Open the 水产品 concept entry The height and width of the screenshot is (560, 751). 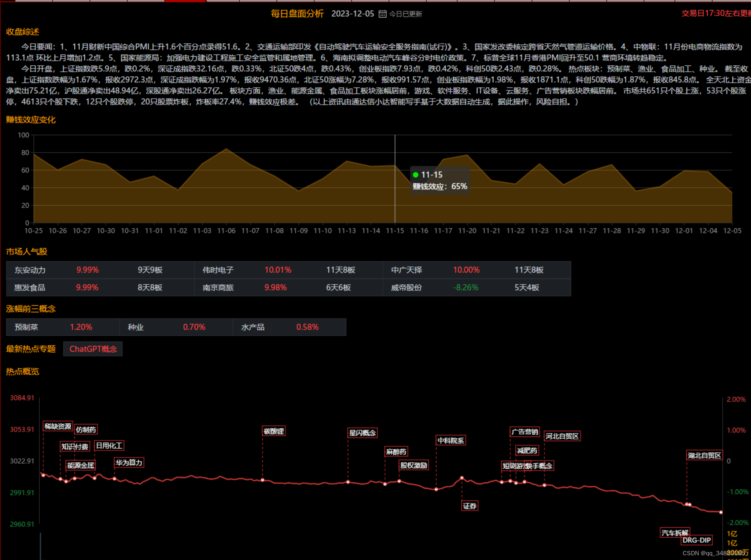pos(253,327)
